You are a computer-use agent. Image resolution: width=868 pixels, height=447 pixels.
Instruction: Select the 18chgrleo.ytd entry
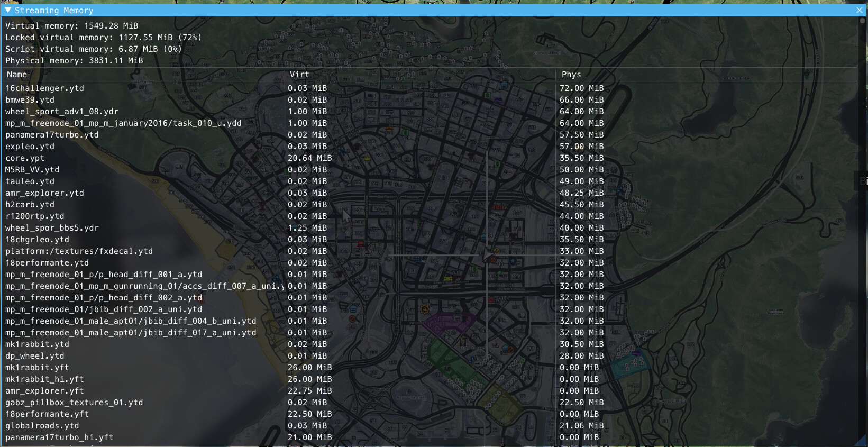(x=37, y=240)
